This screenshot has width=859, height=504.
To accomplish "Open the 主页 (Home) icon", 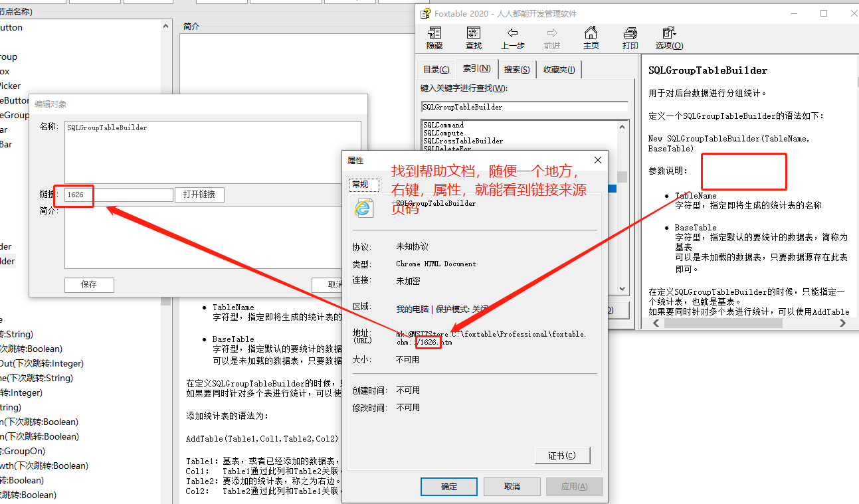I will click(591, 39).
